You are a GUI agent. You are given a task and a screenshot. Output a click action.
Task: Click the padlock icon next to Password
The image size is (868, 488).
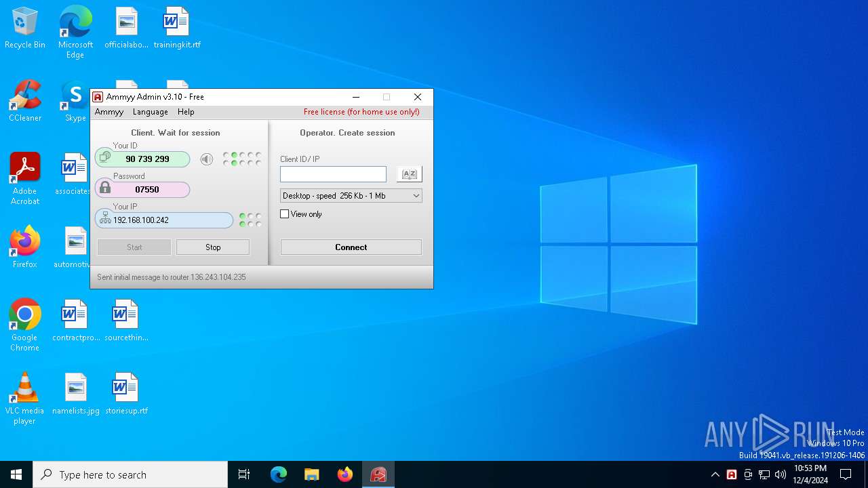coord(104,188)
